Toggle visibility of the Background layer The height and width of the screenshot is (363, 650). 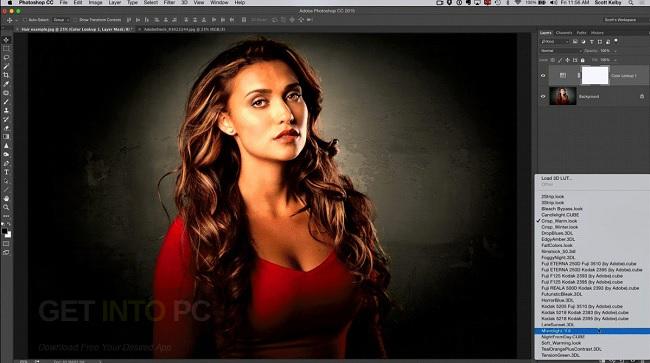543,97
